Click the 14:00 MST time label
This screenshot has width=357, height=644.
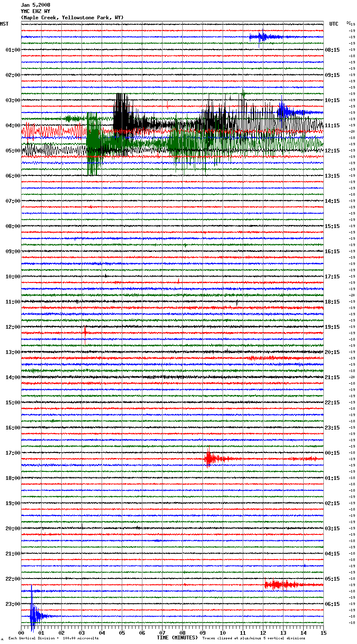[13, 377]
